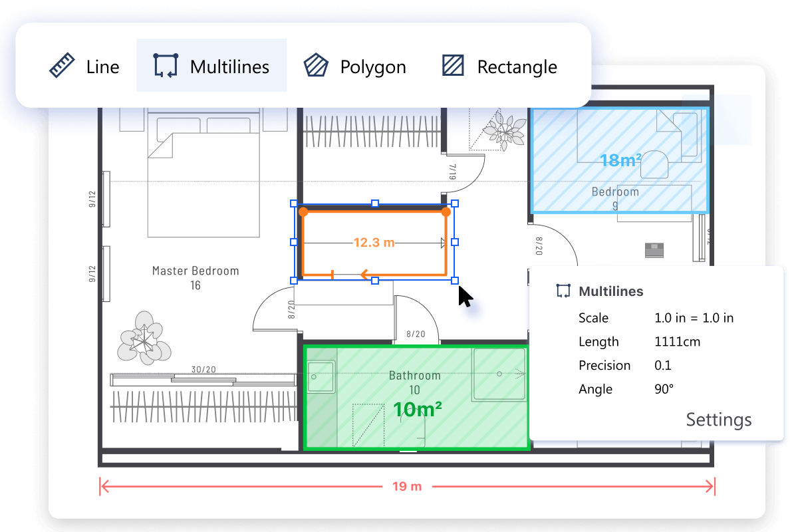Click the orange arrow on multiline bottom edge
Image resolution: width=798 pixels, height=532 pixels.
(x=364, y=274)
